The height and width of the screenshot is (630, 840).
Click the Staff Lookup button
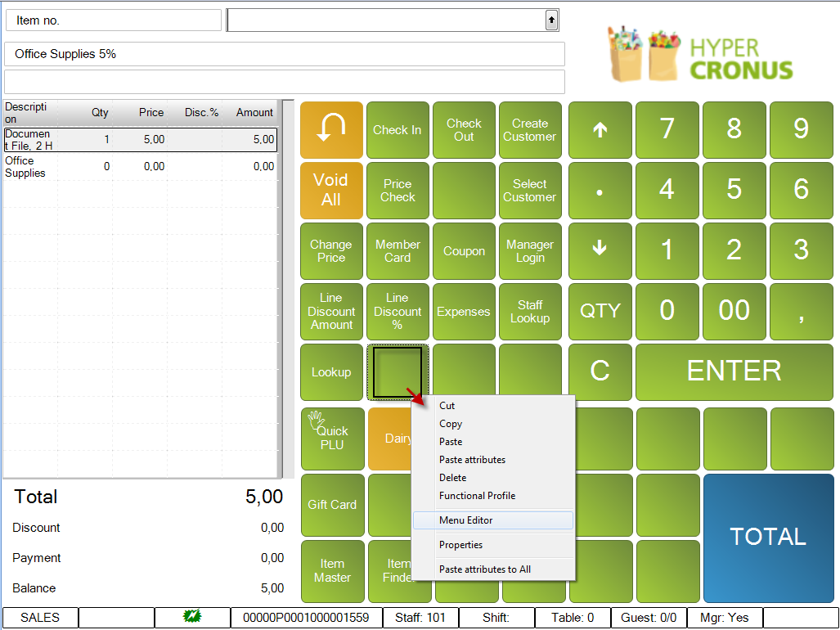pos(530,312)
